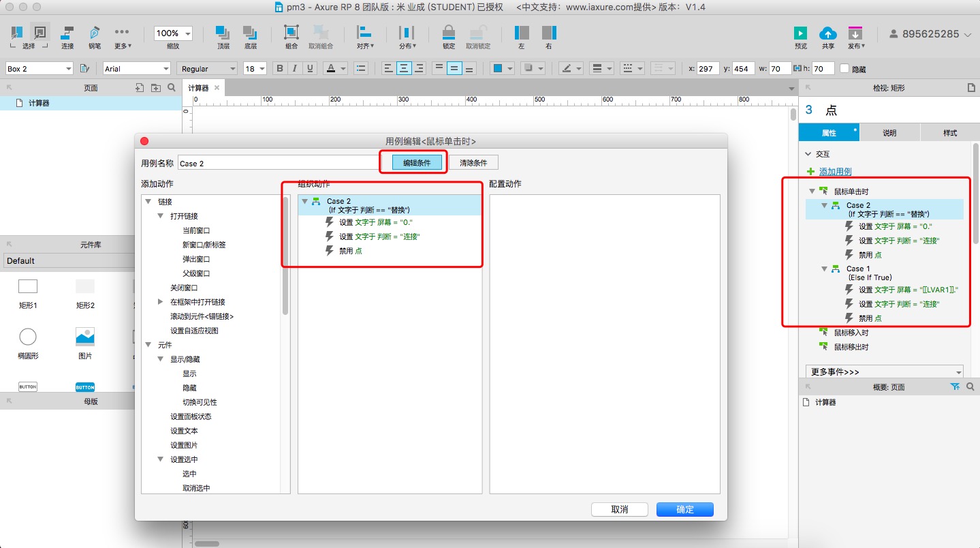The image size is (980, 548).
Task: Toggle the 右 right panel icon
Action: click(x=549, y=33)
